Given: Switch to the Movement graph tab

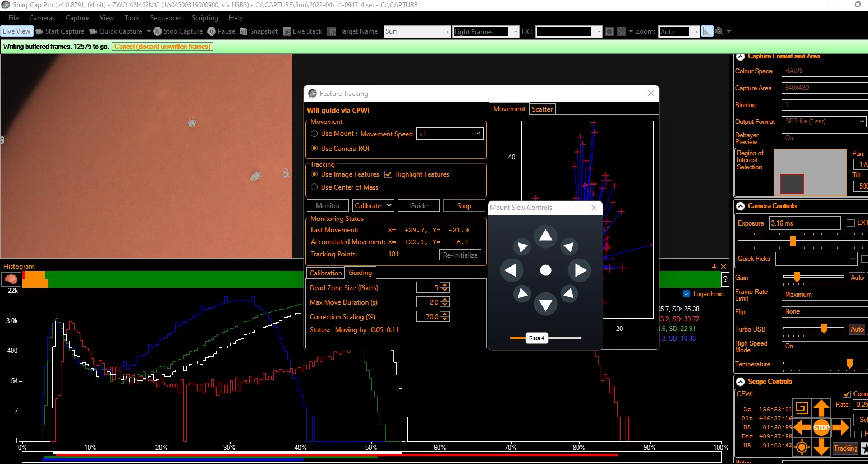Looking at the screenshot, I should (509, 109).
